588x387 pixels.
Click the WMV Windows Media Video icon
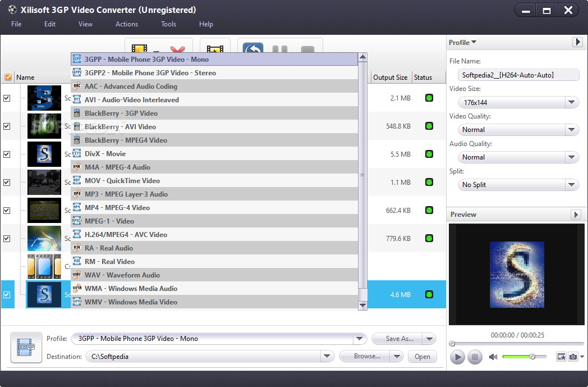tap(77, 302)
